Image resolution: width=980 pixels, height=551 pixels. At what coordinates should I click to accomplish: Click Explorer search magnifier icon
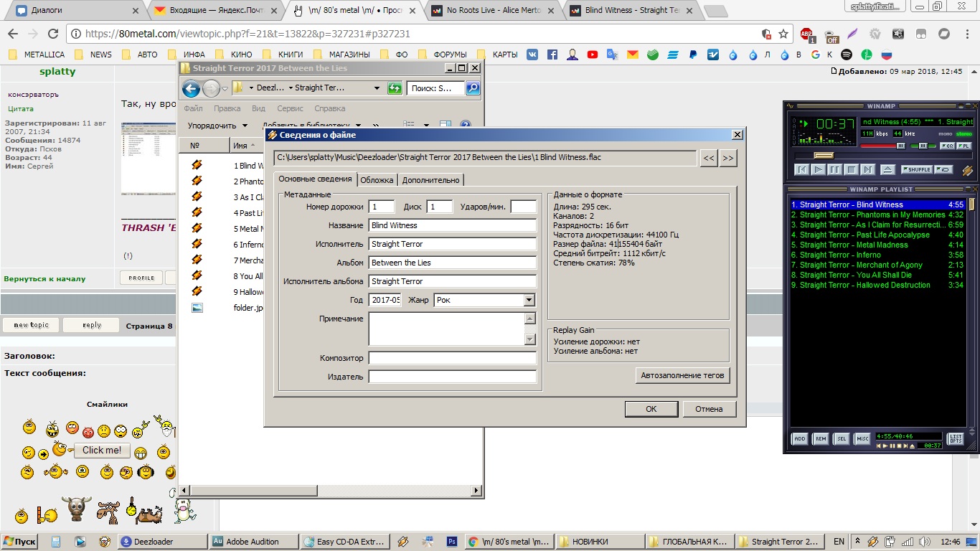click(472, 88)
